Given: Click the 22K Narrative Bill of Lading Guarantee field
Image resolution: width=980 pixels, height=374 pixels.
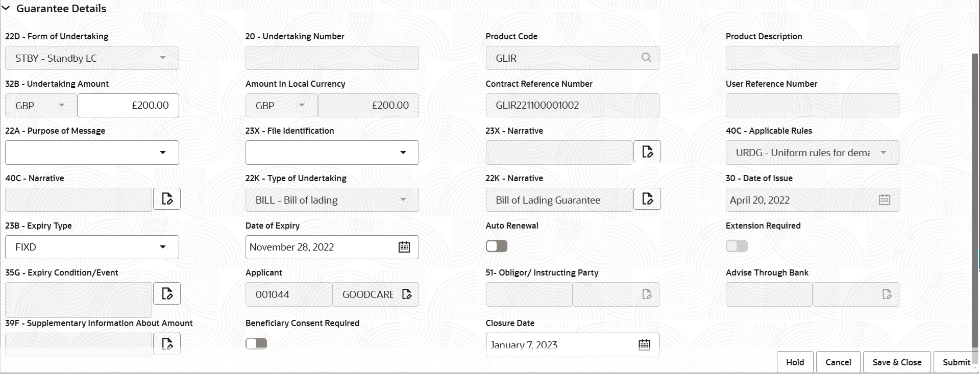Looking at the screenshot, I should tap(559, 200).
